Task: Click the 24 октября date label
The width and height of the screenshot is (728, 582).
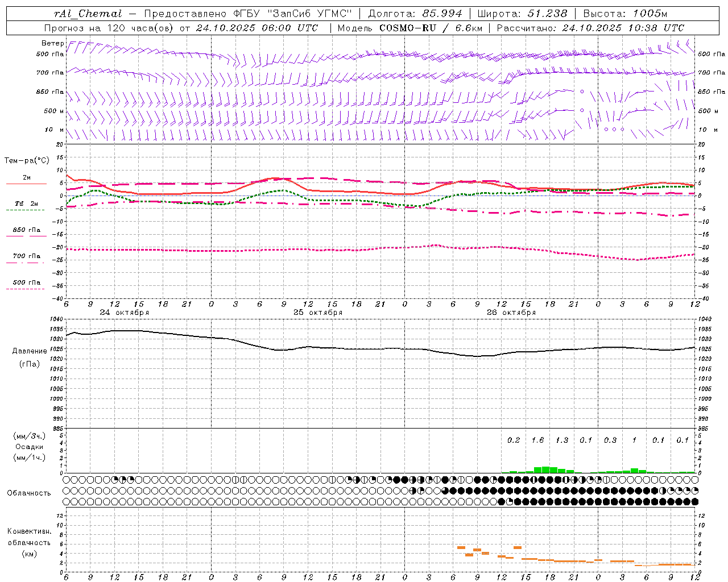Action: [x=125, y=313]
